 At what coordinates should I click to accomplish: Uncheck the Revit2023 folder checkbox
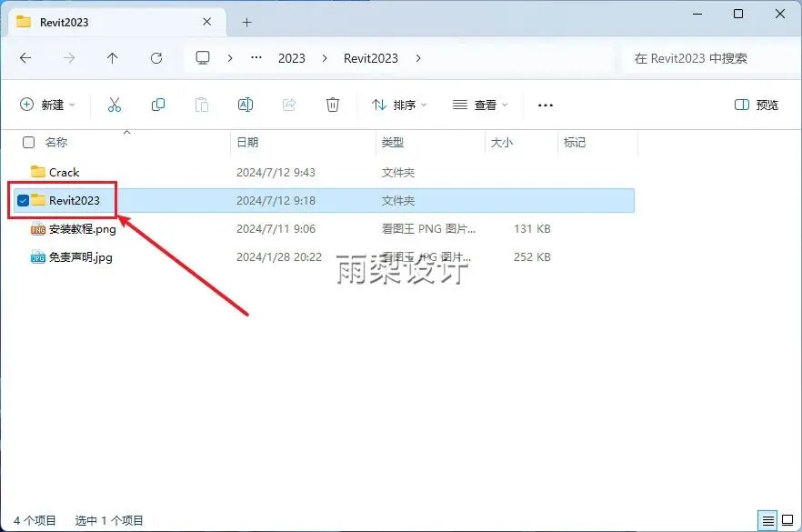(23, 200)
